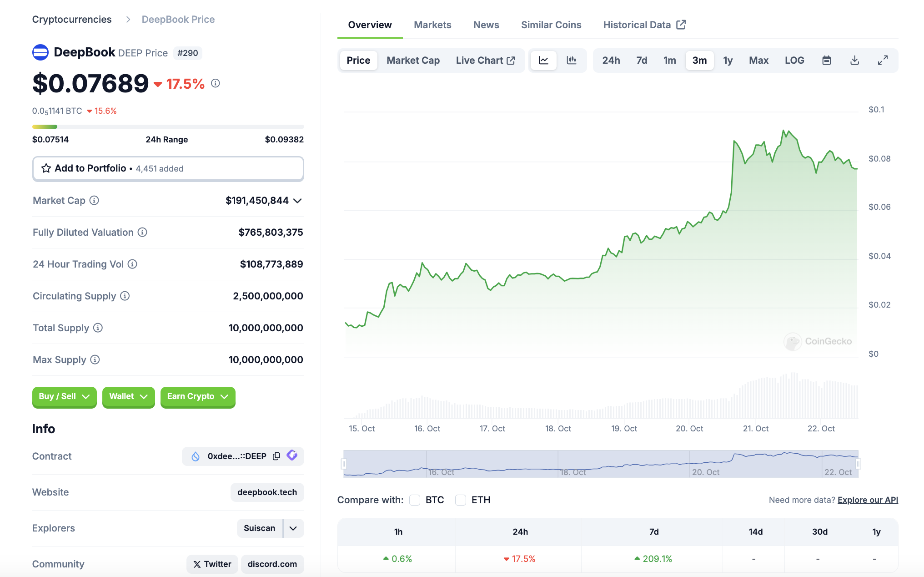Enable ETH comparison checkbox
924x577 pixels.
point(461,500)
